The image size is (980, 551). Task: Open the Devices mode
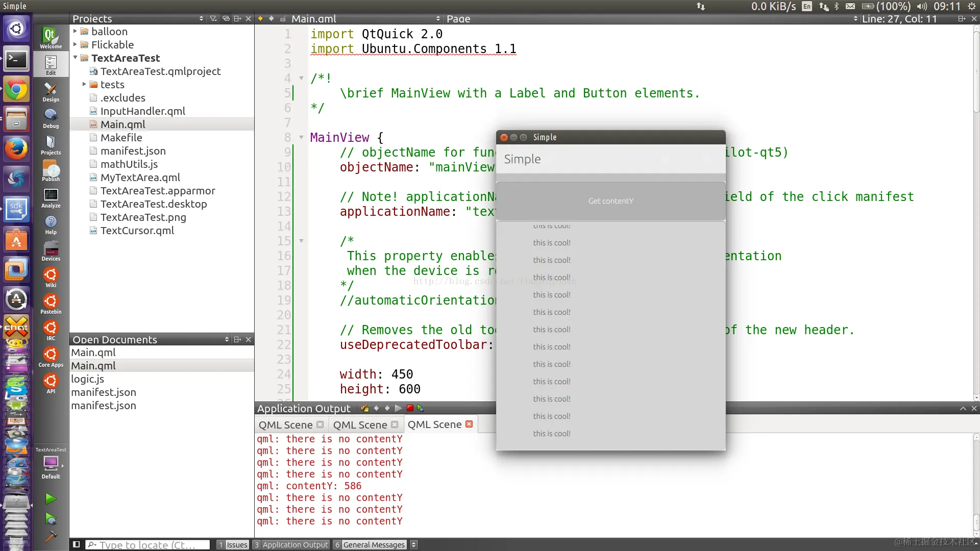click(x=51, y=251)
